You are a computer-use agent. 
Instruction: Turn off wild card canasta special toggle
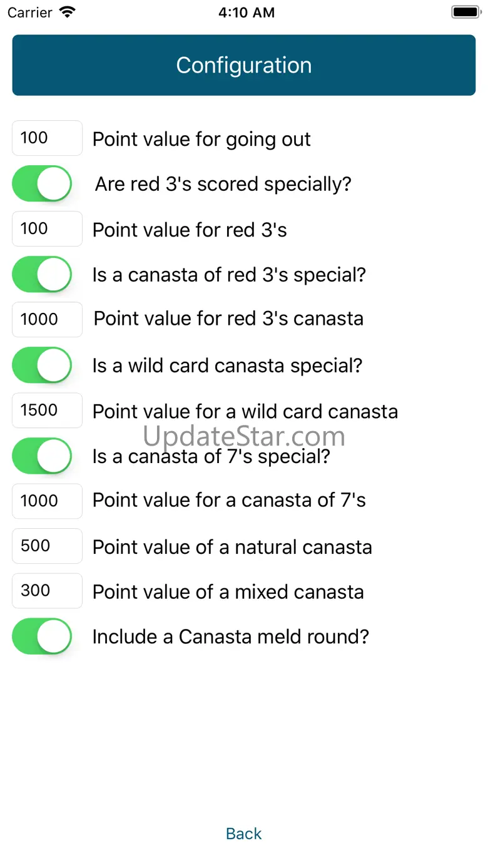coord(42,365)
